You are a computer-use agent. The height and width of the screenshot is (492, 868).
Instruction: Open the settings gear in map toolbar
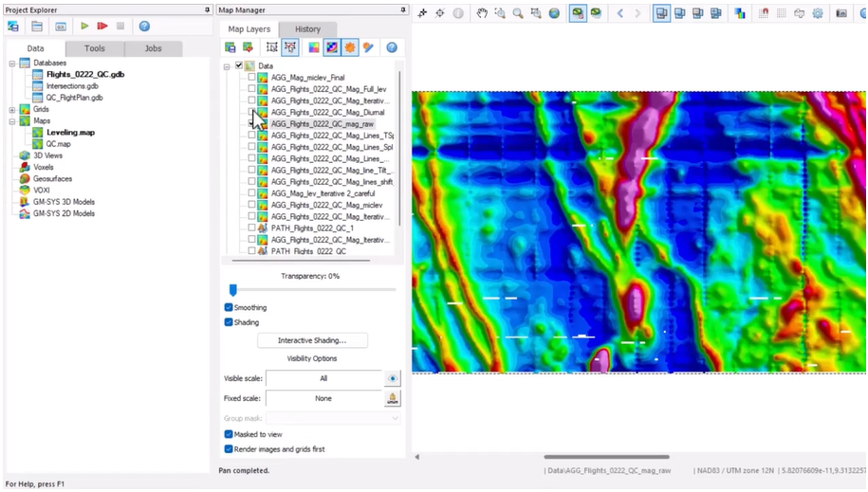tap(818, 13)
